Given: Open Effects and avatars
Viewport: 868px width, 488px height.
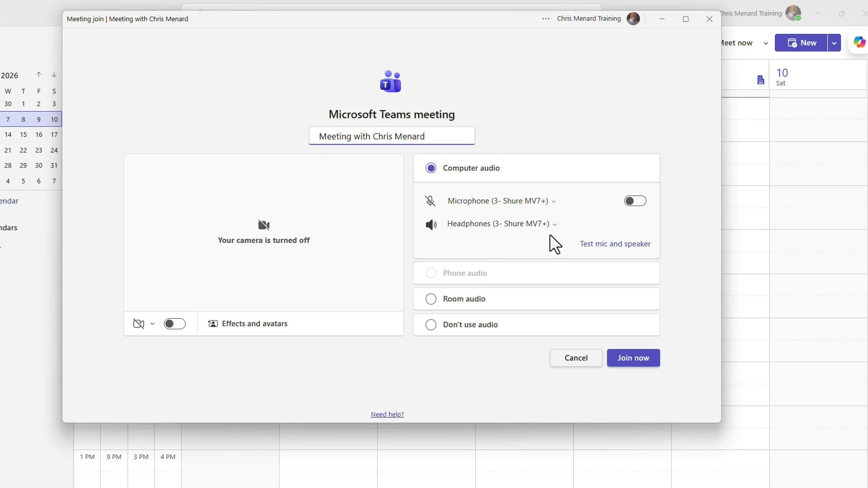Looking at the screenshot, I should (248, 324).
